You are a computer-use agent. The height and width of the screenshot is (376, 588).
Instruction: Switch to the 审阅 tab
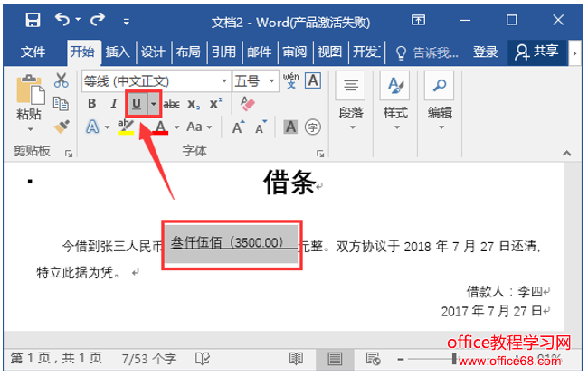coord(294,52)
